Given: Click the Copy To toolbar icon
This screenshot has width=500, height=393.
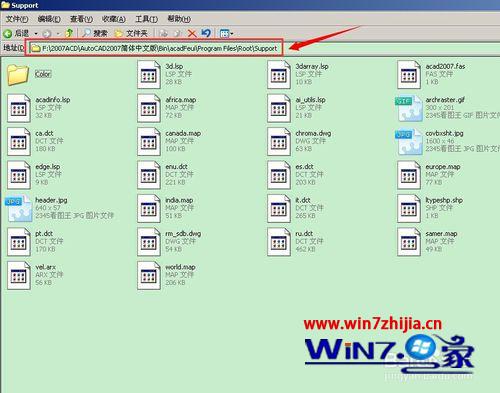Looking at the screenshot, I should 178,33.
